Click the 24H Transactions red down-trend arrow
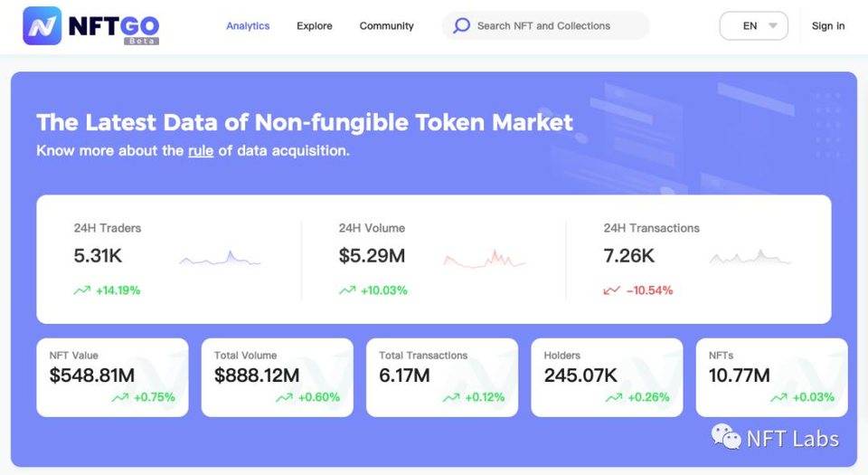The image size is (868, 475). [612, 290]
